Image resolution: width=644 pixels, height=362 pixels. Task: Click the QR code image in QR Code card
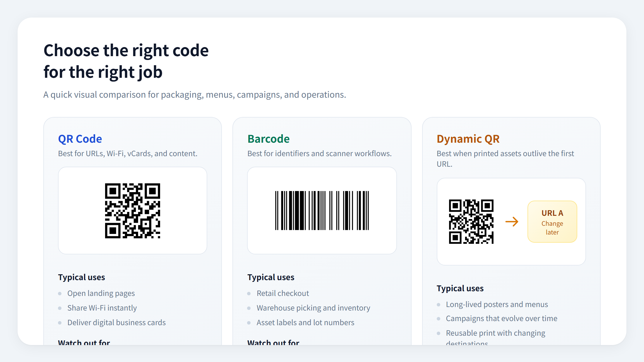pyautogui.click(x=133, y=211)
